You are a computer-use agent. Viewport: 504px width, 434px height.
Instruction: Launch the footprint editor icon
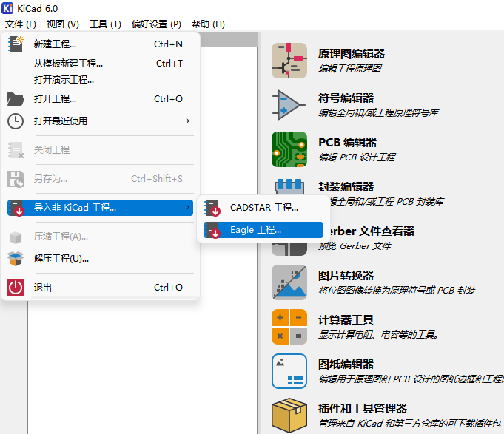coord(289,187)
